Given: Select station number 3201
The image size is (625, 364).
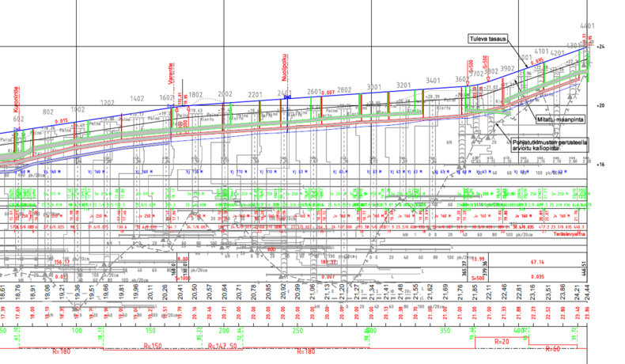Looking at the screenshot, I should click(403, 85).
